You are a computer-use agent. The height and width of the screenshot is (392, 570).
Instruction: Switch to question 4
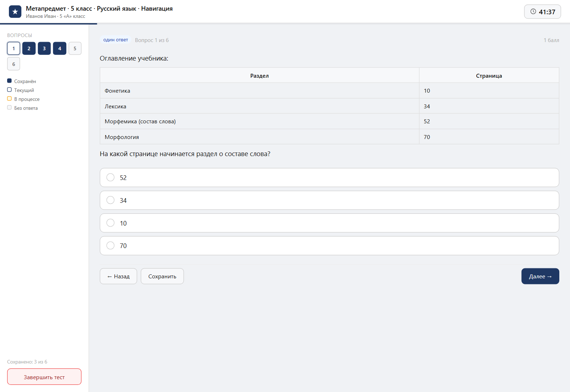59,48
